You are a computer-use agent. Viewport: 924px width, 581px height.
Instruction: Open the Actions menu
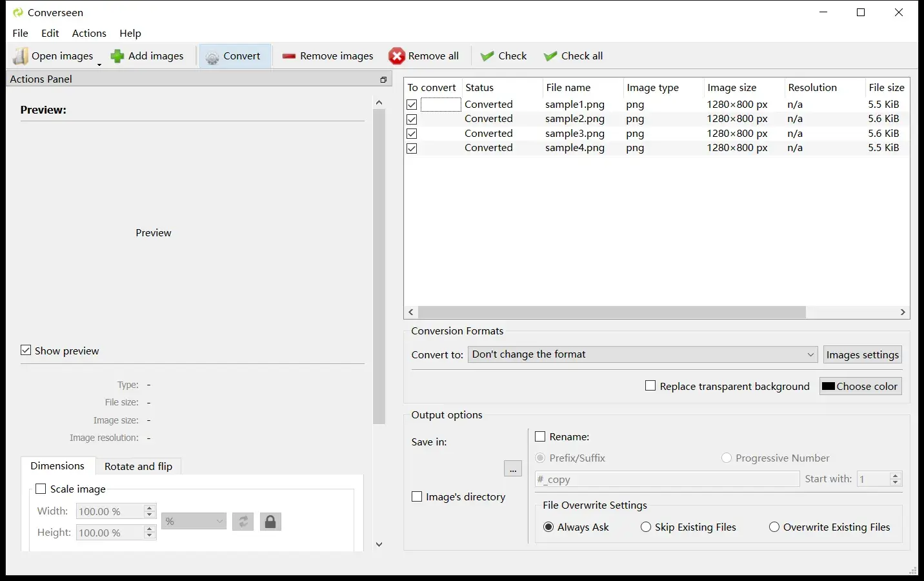[89, 33]
